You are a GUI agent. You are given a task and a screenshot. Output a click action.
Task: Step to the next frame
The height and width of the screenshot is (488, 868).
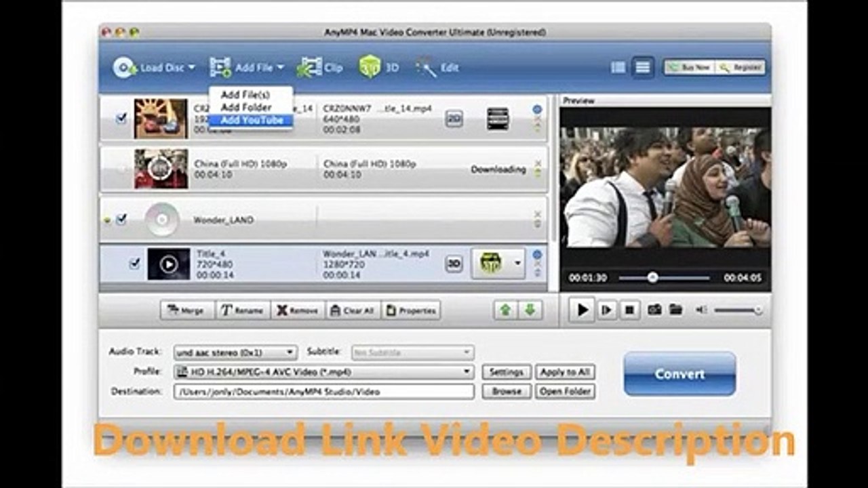[607, 310]
